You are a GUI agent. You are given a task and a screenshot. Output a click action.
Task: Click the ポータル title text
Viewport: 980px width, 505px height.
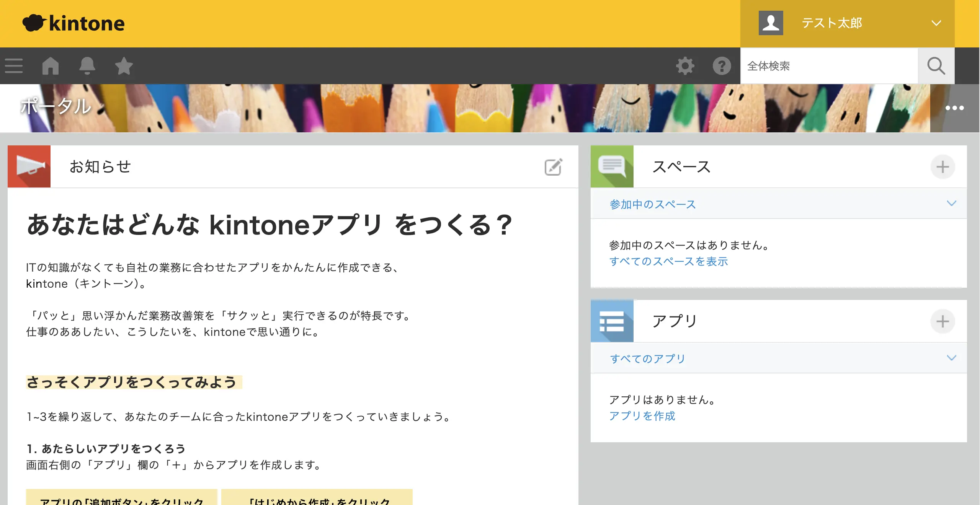56,106
